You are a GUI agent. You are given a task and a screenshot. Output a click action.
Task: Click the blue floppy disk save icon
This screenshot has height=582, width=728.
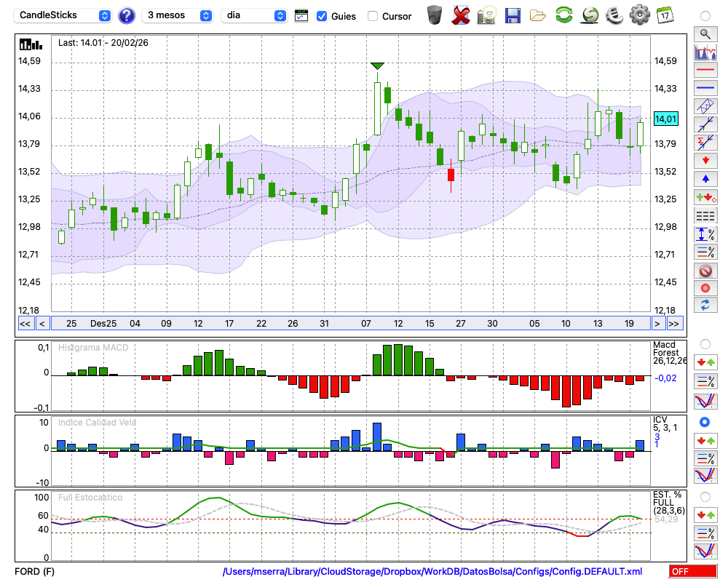[x=513, y=15]
